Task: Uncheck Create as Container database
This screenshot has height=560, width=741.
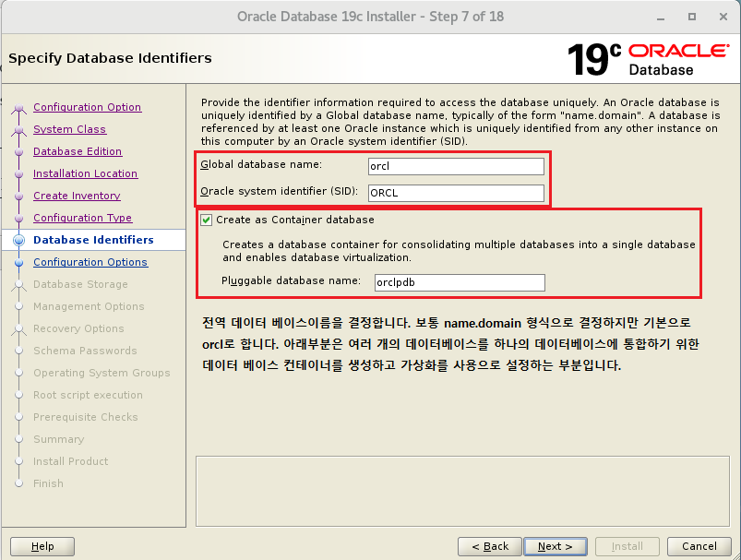Action: (x=206, y=220)
